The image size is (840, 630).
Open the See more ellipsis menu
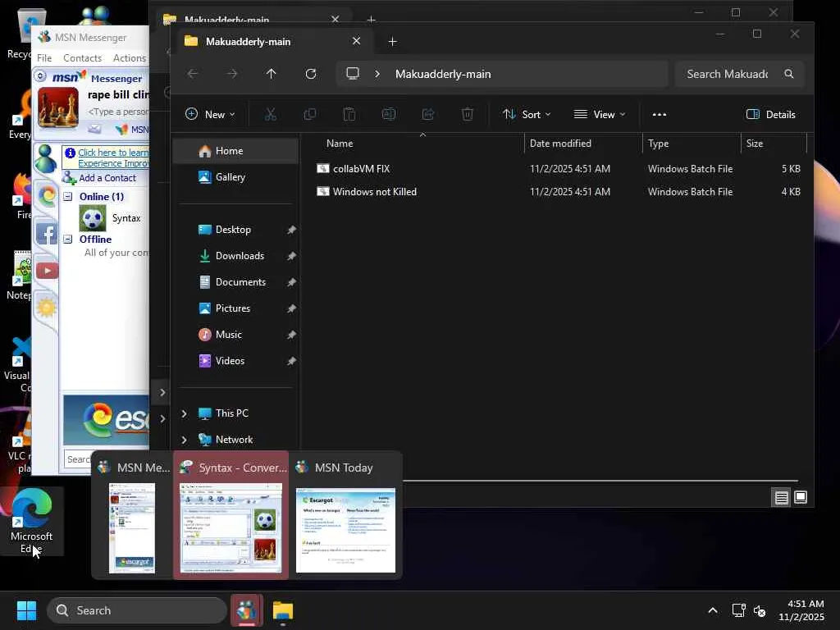(x=660, y=114)
